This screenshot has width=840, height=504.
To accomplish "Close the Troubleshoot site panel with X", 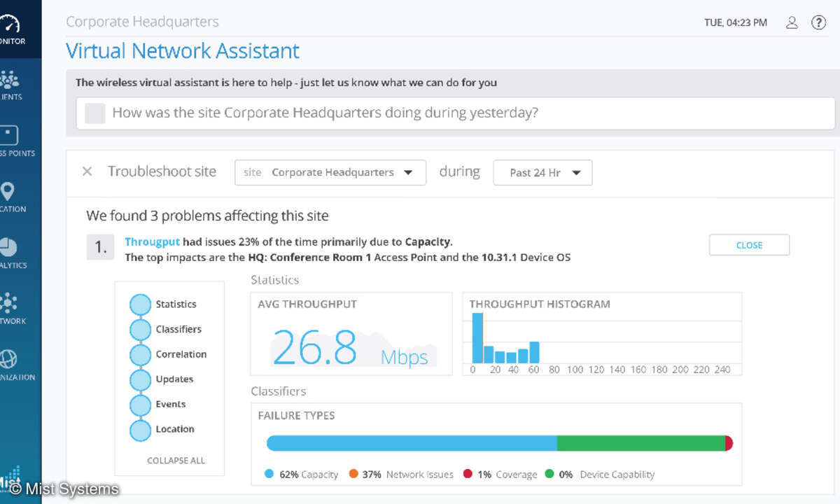I will point(87,171).
